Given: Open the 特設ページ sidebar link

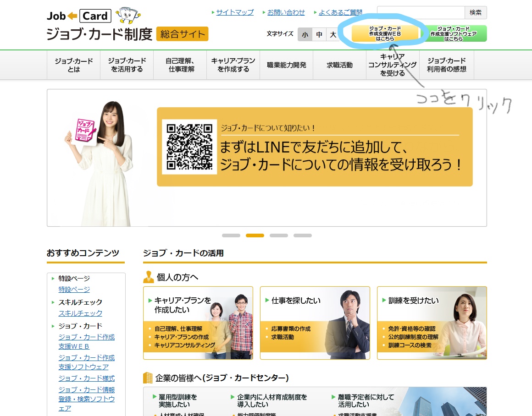Looking at the screenshot, I should (x=74, y=290).
